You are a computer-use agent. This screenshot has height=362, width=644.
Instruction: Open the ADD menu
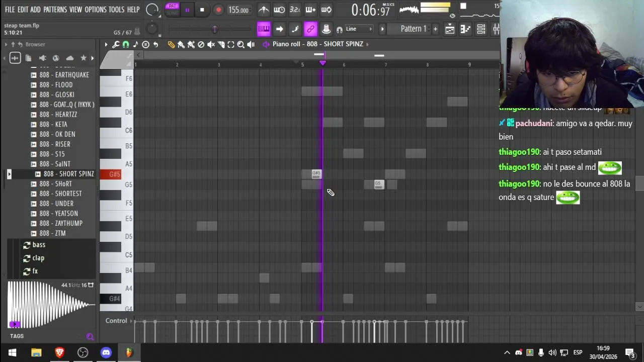click(35, 10)
